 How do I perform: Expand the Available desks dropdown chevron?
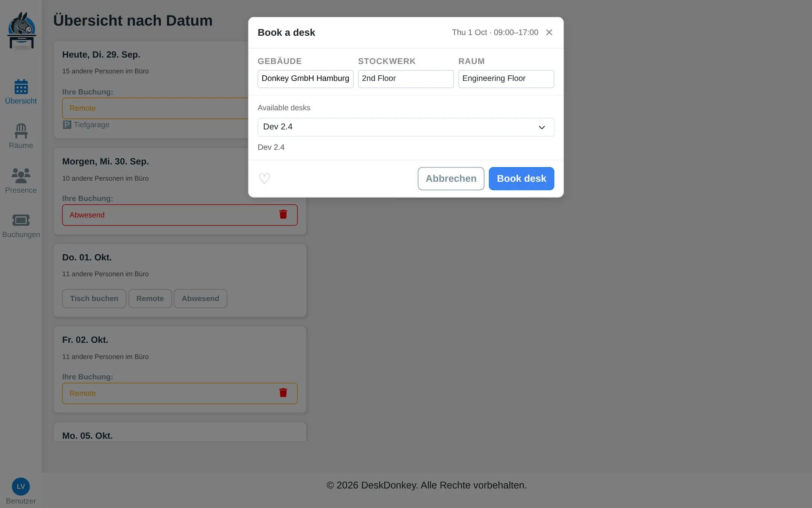[x=542, y=127]
